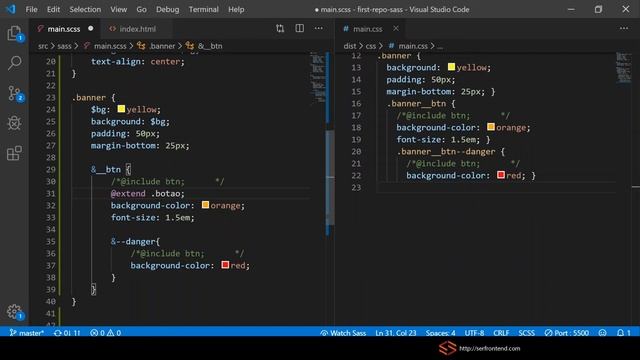The image size is (640, 360).
Task: Click Watch Sass in status bar
Action: point(343,333)
